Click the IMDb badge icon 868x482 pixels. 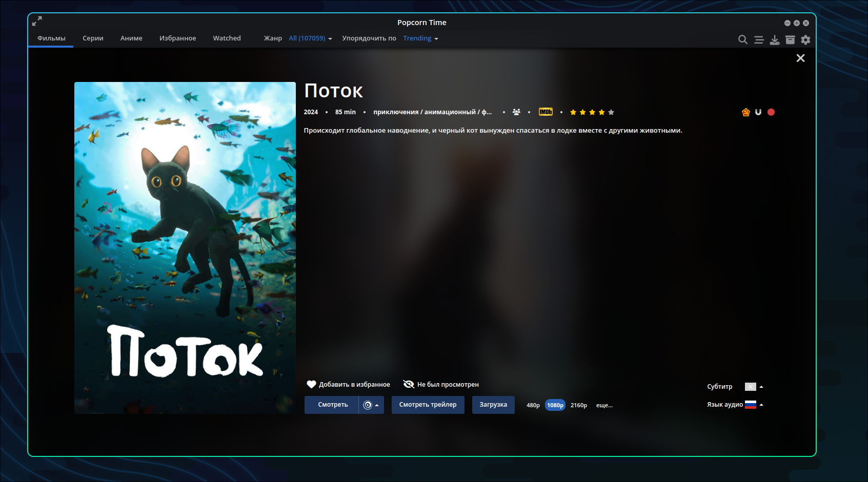[546, 112]
